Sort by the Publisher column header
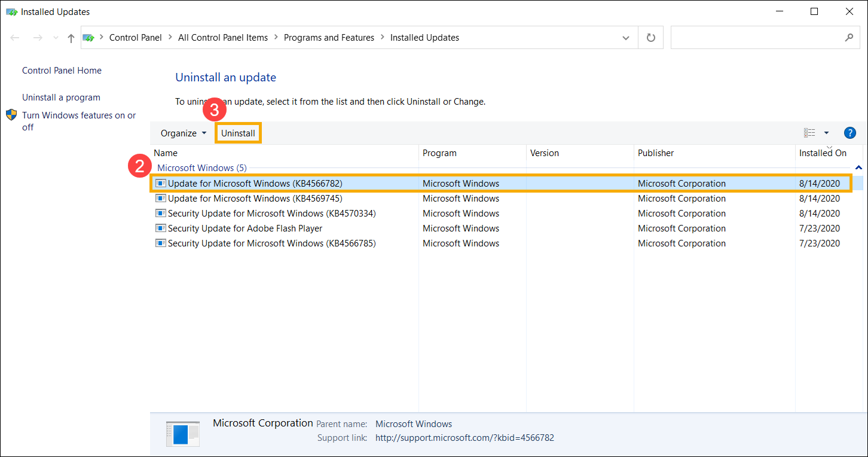The width and height of the screenshot is (868, 457). tap(714, 153)
